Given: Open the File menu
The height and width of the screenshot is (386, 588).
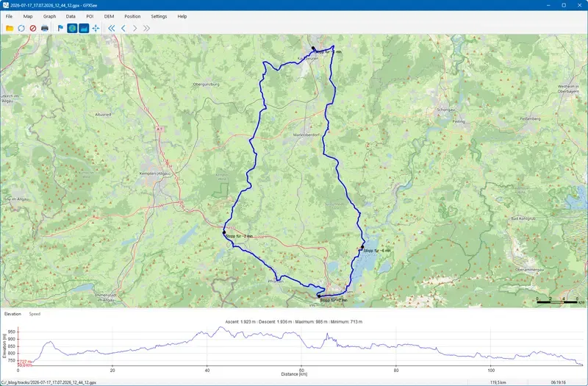Looking at the screenshot, I should click(x=9, y=16).
